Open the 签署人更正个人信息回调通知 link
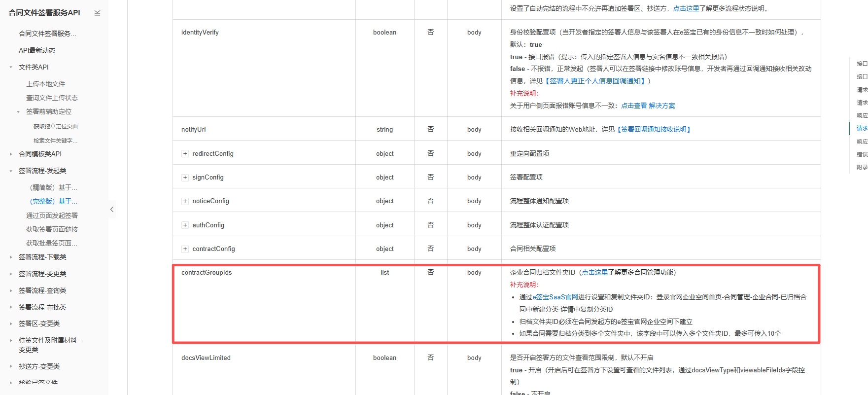Screen dimensions: 868x395 595,81
